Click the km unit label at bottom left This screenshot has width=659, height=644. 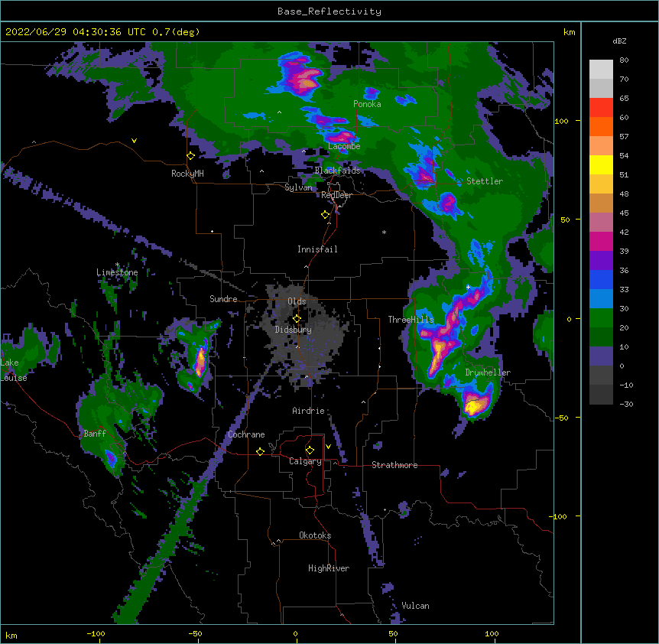point(11,636)
